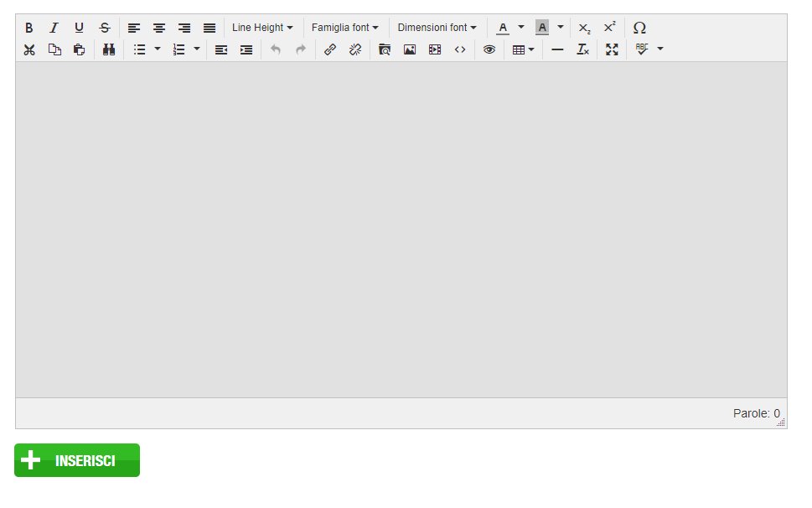Clear the text formatting
Screen dimensions: 812x508
(582, 49)
